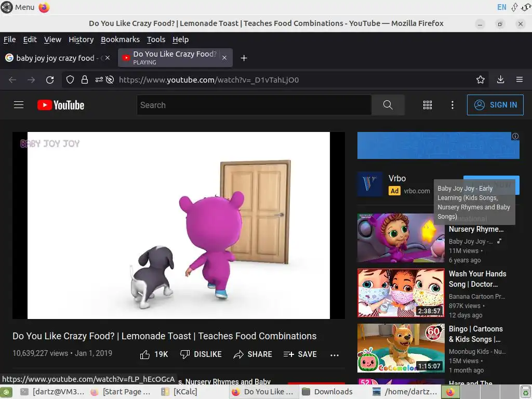Go to YouTube home via logo
Image resolution: width=532 pixels, height=399 pixels.
61,105
